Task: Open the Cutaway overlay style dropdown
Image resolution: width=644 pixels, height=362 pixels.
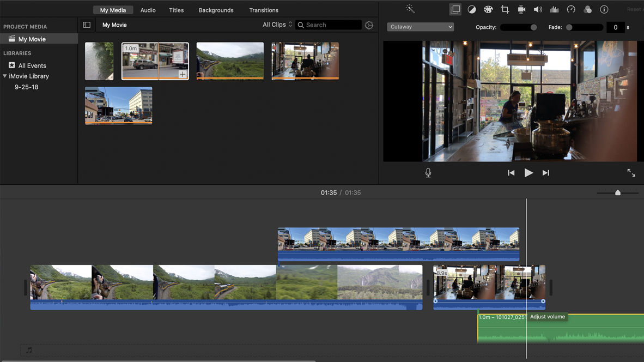Action: (x=420, y=27)
